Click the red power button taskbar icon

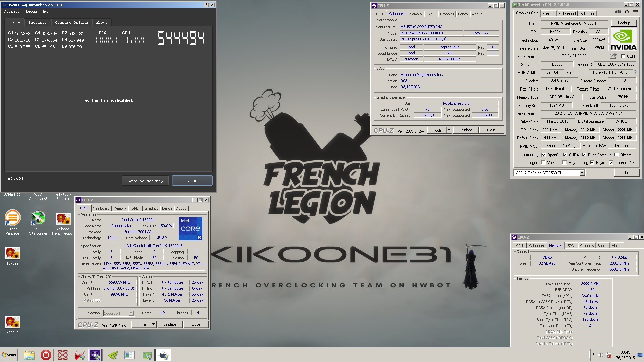pos(46,355)
